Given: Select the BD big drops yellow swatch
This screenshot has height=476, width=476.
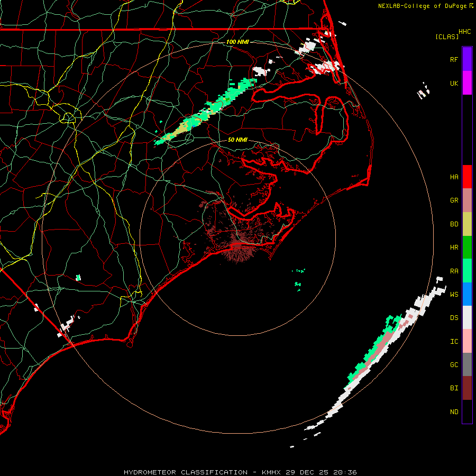Looking at the screenshot, I should tap(467, 224).
